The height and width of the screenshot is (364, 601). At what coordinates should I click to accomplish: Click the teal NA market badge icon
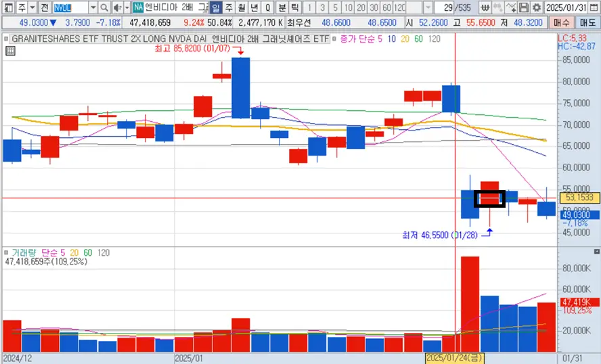(138, 7)
